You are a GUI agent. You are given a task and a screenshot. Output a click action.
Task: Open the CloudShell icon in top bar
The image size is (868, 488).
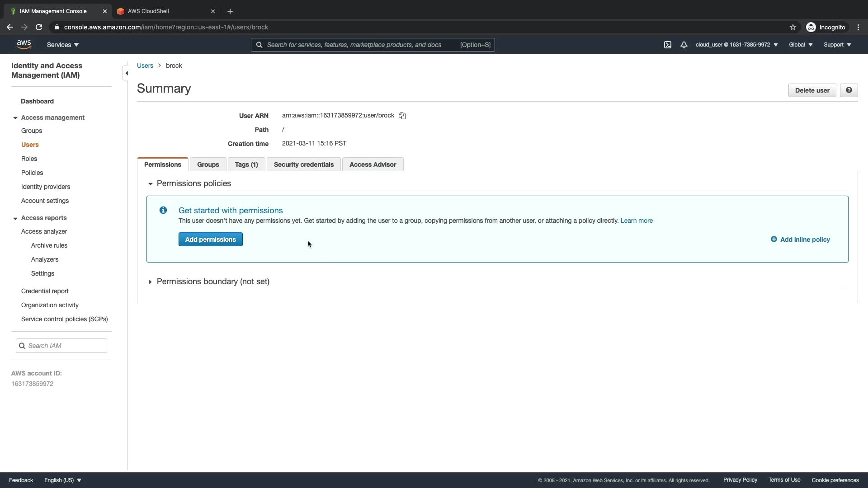(x=667, y=45)
